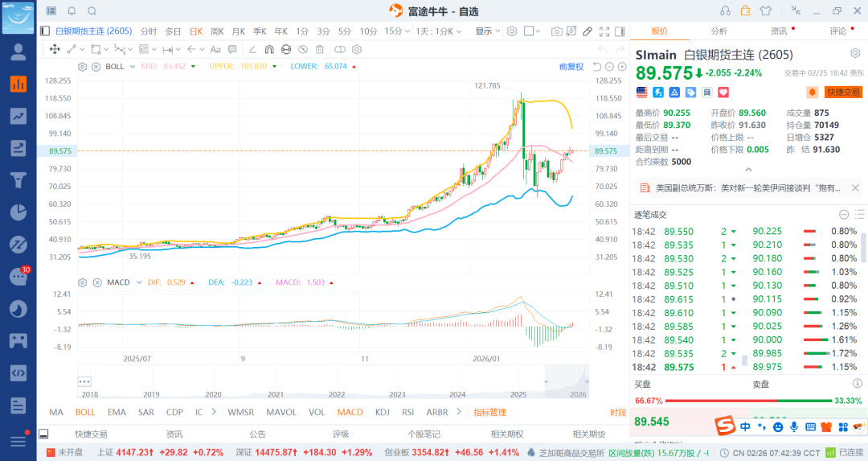This screenshot has width=868, height=461.
Task: Zoom out chart with the minus circle
Action: tap(609, 67)
